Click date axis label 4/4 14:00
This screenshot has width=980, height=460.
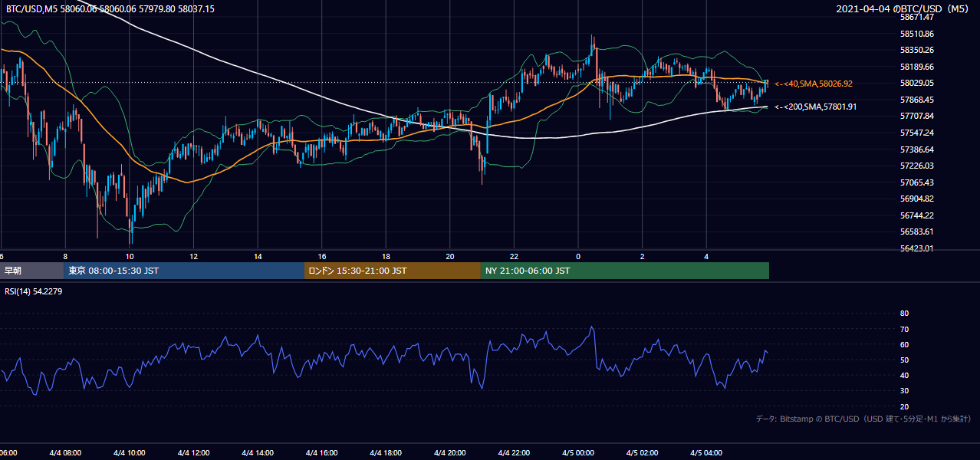tap(258, 453)
